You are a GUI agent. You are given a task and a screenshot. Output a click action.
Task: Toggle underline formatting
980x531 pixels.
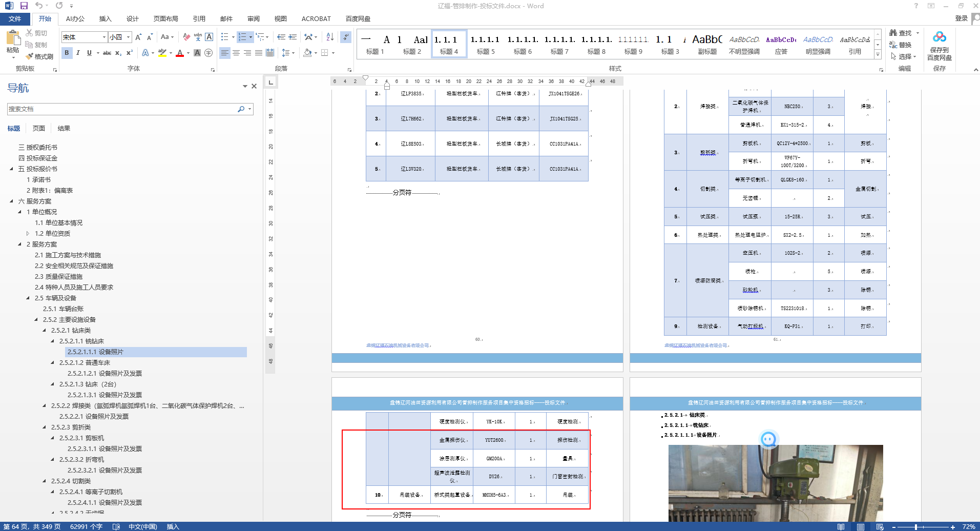[90, 53]
